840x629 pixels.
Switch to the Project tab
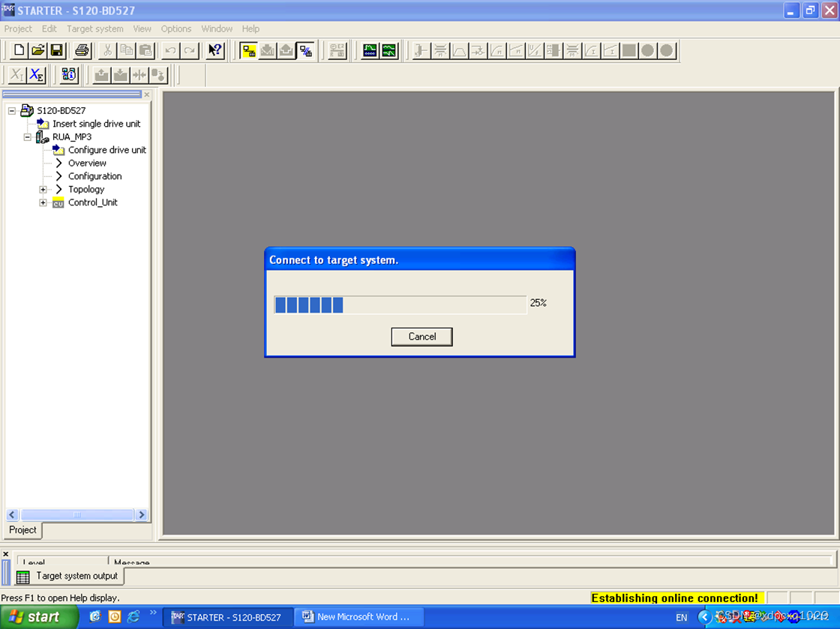[x=22, y=530]
